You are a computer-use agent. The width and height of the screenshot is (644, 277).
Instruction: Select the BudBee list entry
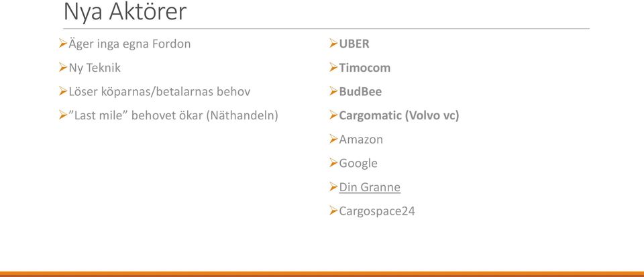tap(360, 91)
